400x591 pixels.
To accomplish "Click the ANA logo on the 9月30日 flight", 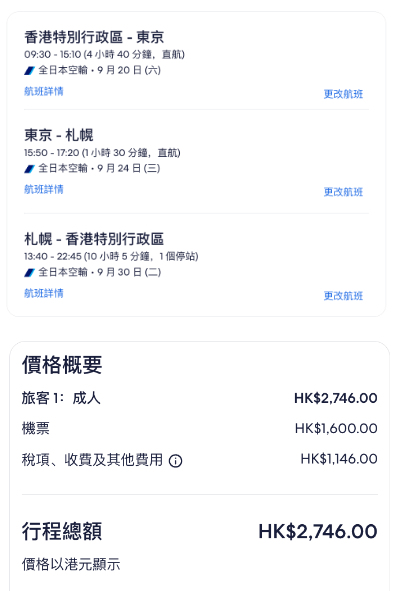I will 29,273.
